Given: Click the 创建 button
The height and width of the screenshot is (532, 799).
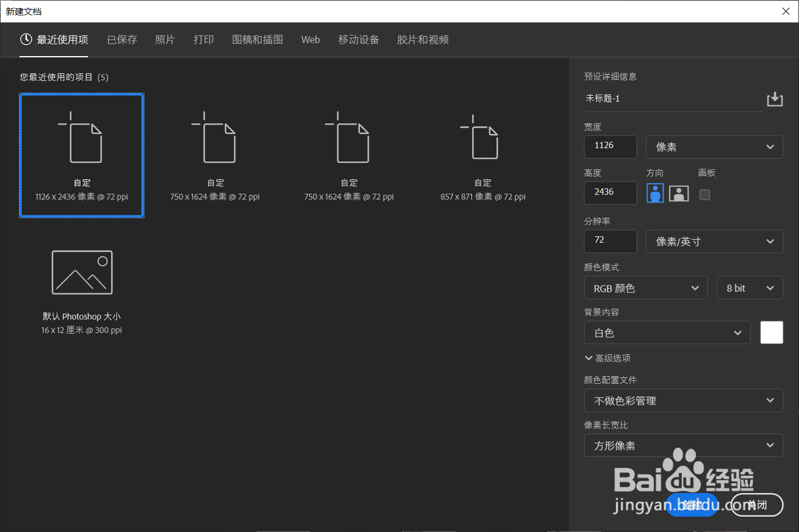Looking at the screenshot, I should (691, 505).
